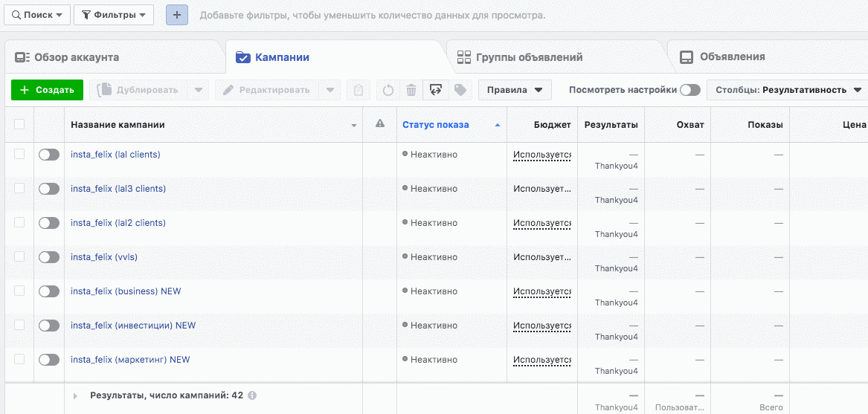The width and height of the screenshot is (868, 414).
Task: Expand the Результаты, число кампаний row
Action: click(x=75, y=396)
